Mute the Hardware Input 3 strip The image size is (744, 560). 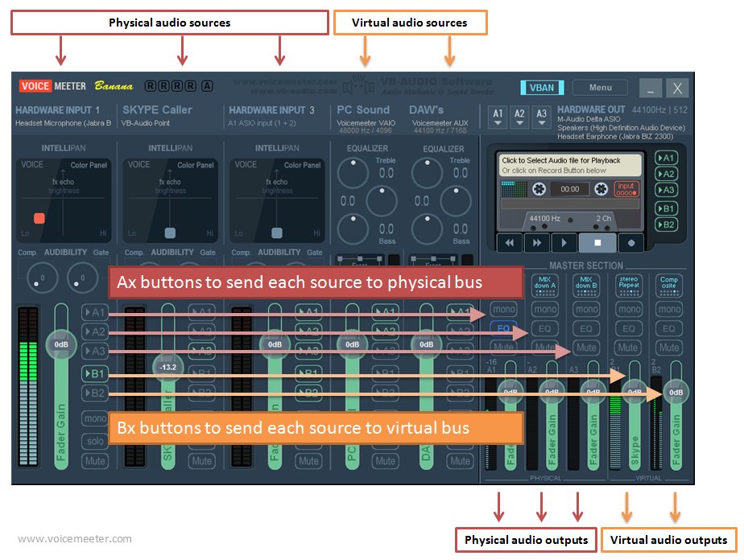pyautogui.click(x=308, y=461)
